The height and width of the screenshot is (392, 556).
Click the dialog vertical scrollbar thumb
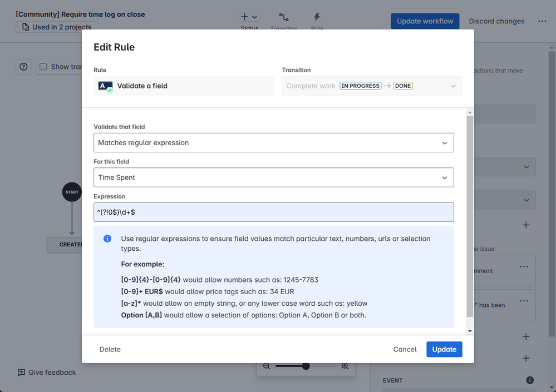pyautogui.click(x=470, y=217)
